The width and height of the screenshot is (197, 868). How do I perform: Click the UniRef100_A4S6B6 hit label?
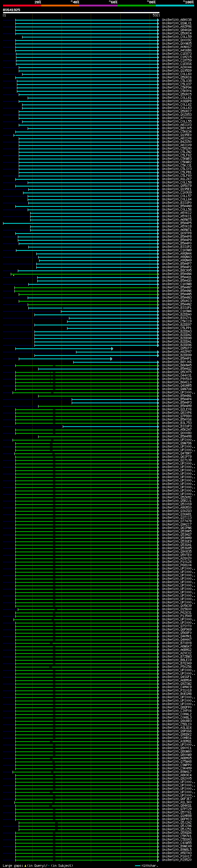pyautogui.click(x=177, y=50)
